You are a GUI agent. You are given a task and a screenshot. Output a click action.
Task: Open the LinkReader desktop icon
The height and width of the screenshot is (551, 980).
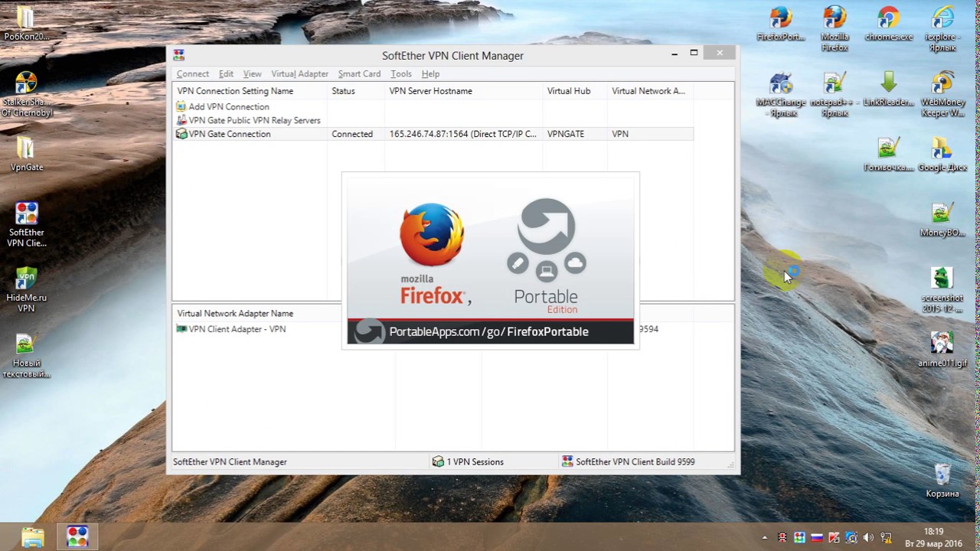(889, 90)
